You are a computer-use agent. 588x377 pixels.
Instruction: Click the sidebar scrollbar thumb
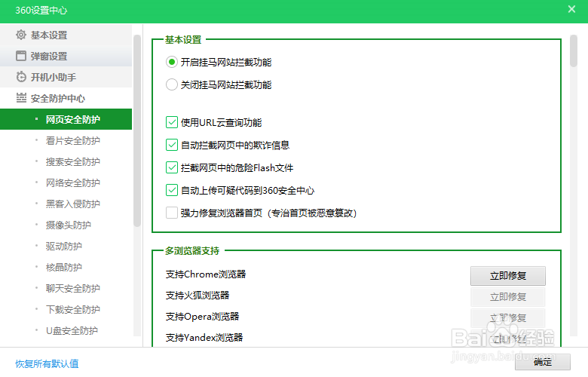pos(137,130)
